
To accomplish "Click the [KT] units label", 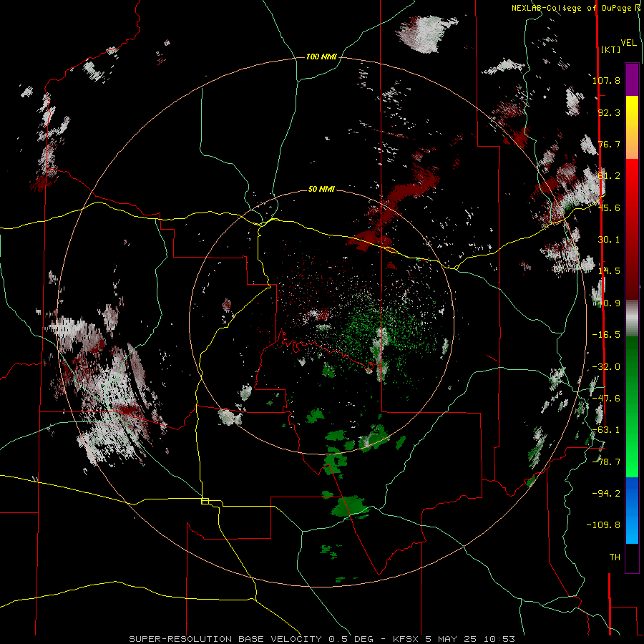I will (x=610, y=49).
